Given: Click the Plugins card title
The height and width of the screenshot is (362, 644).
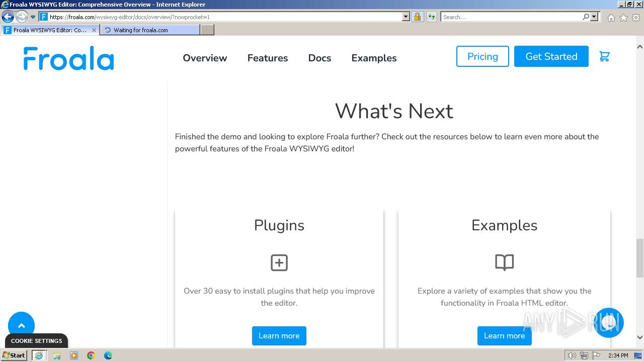Looking at the screenshot, I should click(x=279, y=225).
